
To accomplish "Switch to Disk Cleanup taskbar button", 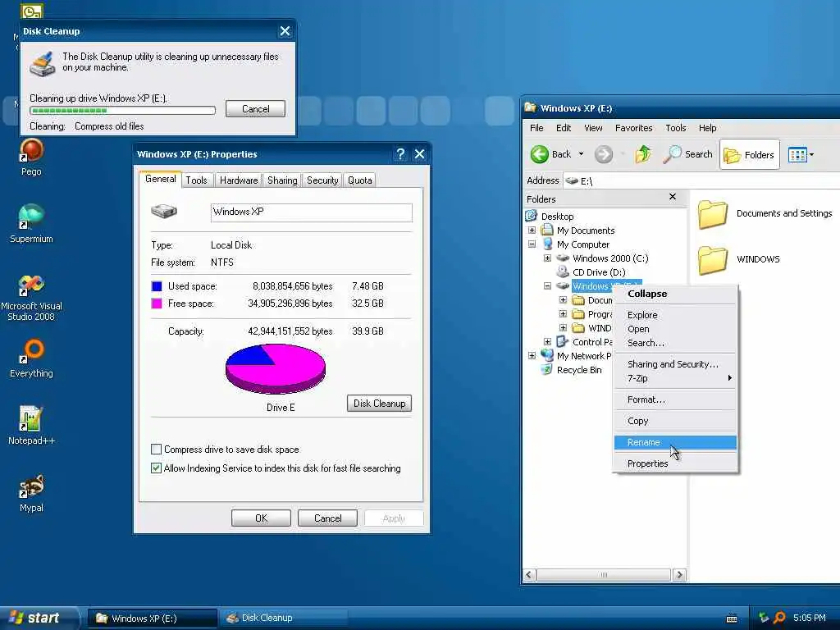I will click(x=284, y=619).
